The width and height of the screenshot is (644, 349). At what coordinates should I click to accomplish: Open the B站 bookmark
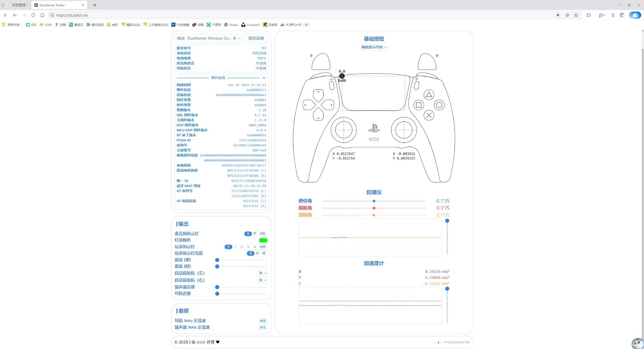(31, 25)
